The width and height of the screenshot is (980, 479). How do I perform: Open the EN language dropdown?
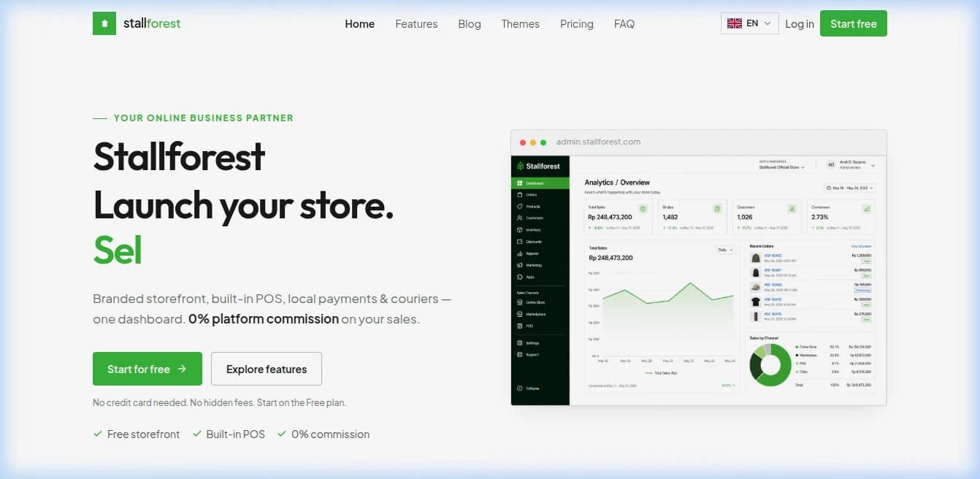(750, 23)
